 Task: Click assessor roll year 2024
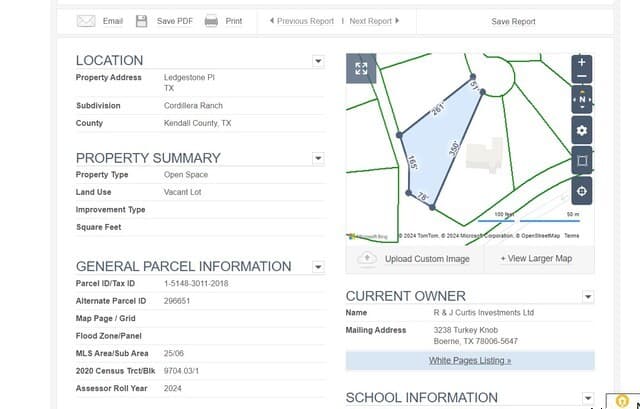[173, 389]
